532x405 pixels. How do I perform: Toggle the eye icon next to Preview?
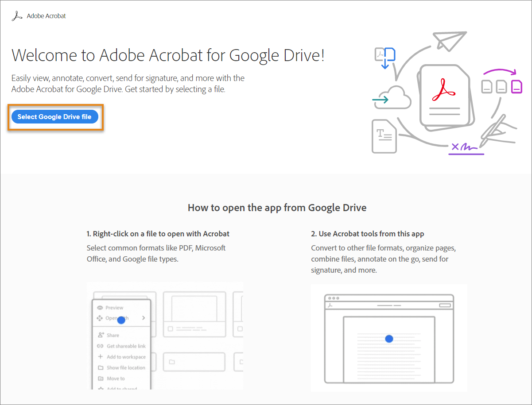[x=100, y=308]
